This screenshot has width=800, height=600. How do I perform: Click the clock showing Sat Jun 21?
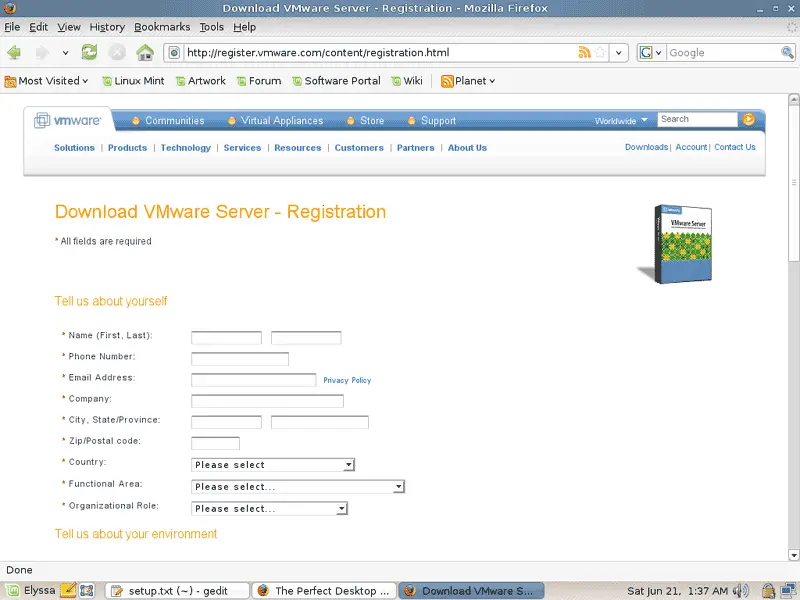tap(677, 591)
